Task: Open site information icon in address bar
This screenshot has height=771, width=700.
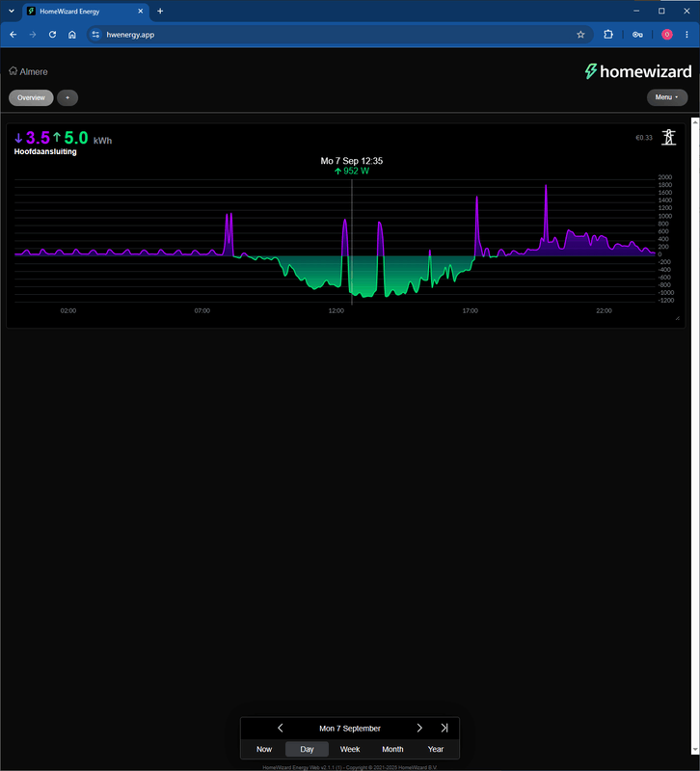Action: [95, 35]
